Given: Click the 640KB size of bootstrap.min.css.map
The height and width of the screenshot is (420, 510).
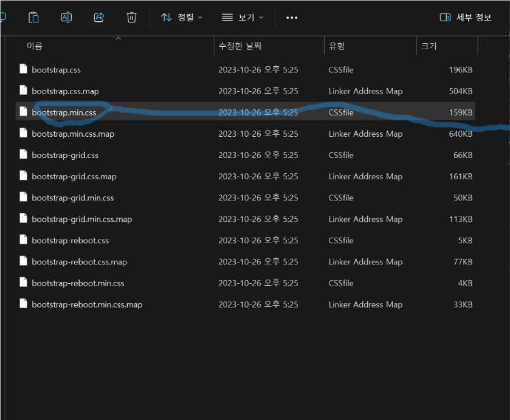Looking at the screenshot, I should coord(461,134).
